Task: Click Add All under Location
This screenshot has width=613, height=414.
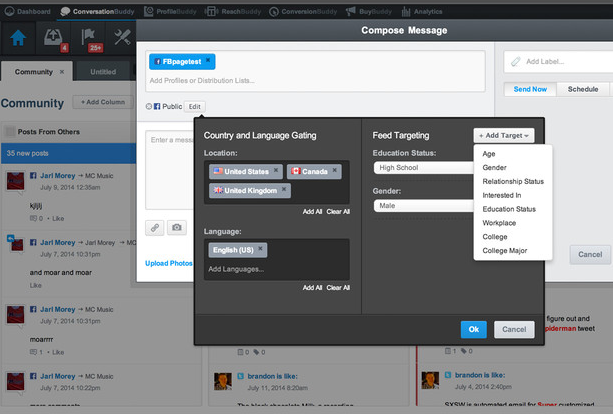Action: pos(312,211)
